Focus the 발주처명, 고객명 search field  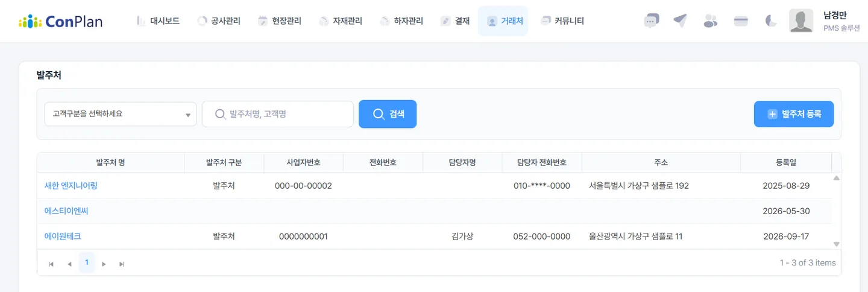point(278,113)
